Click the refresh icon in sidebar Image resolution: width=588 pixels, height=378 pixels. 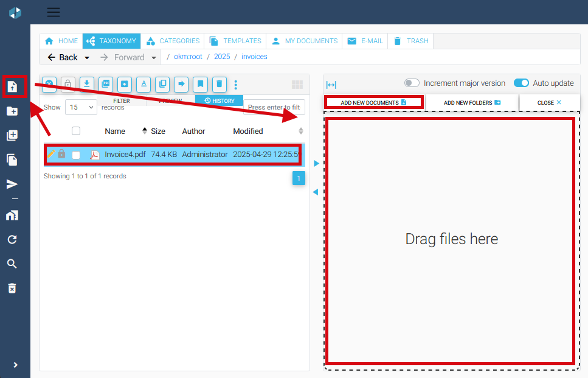coord(12,239)
